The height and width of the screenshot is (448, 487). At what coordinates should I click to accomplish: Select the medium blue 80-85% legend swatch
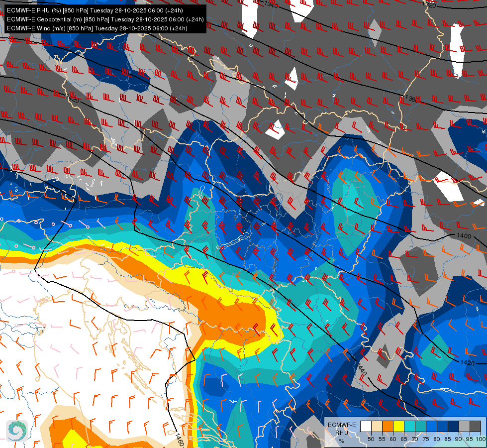[443, 426]
